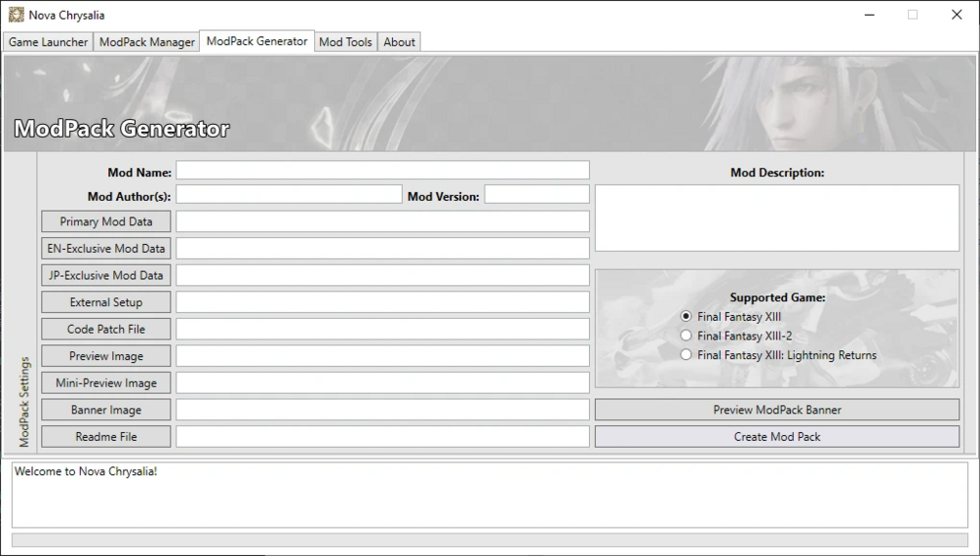The width and height of the screenshot is (980, 556).
Task: Browse for Primary Mod Data
Action: [106, 221]
